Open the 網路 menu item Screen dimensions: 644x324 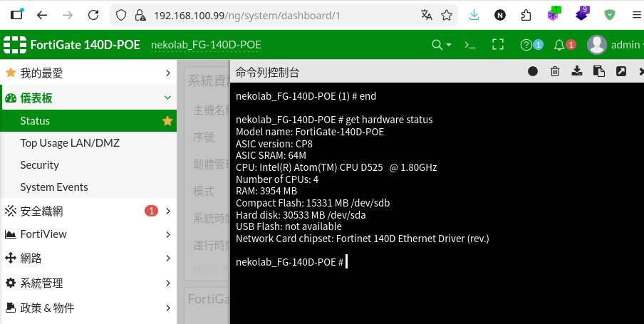tap(88, 258)
